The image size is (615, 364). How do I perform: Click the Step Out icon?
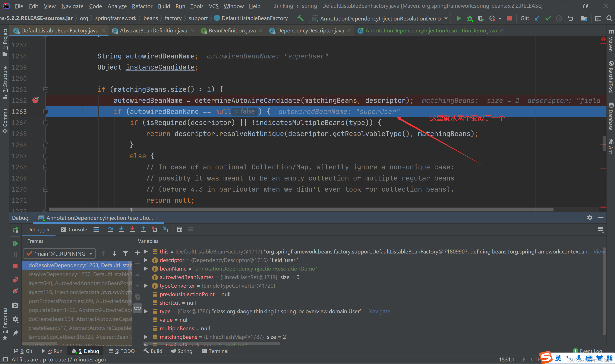[143, 229]
